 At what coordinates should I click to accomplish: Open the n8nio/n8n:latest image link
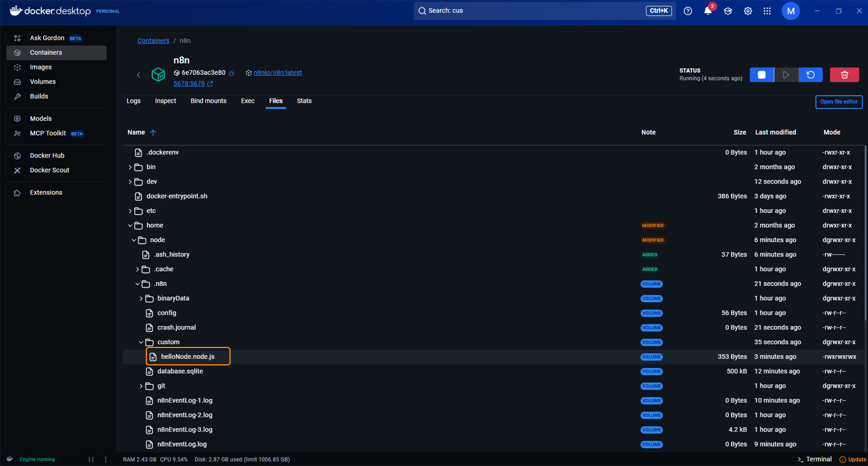277,73
